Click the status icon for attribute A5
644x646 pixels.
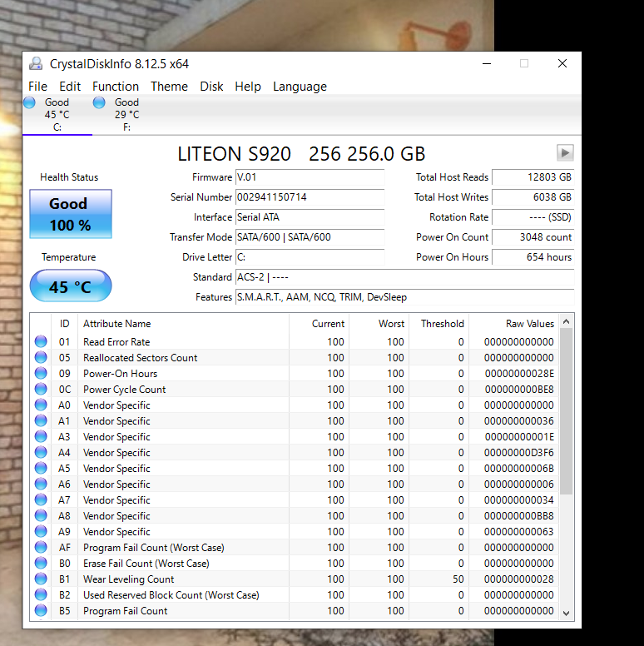pyautogui.click(x=41, y=468)
